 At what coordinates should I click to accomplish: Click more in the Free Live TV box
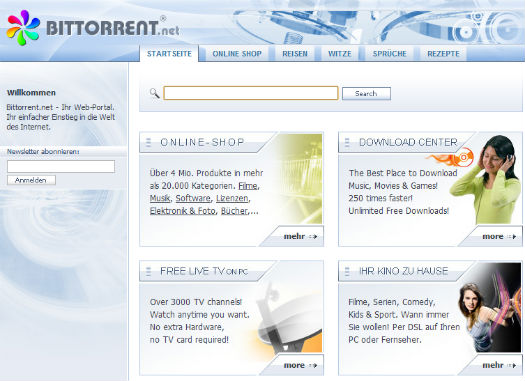[x=300, y=365]
